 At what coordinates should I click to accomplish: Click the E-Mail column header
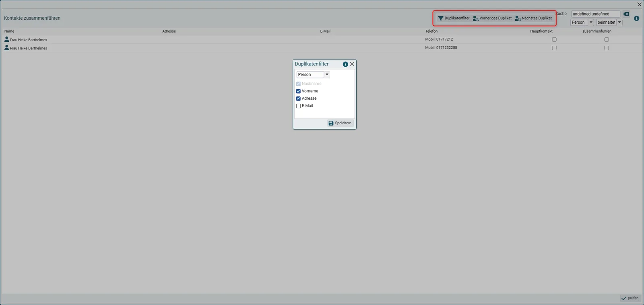point(325,31)
